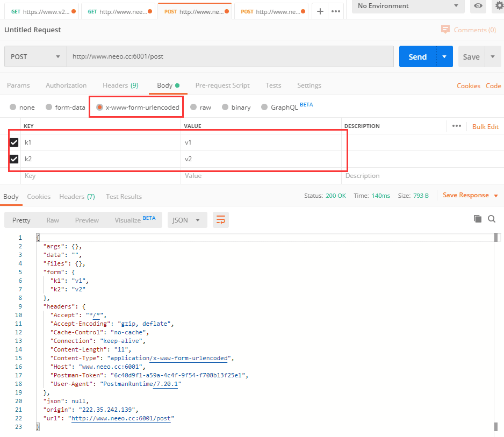Open the Params tab
The width and height of the screenshot is (504, 437).
18,85
